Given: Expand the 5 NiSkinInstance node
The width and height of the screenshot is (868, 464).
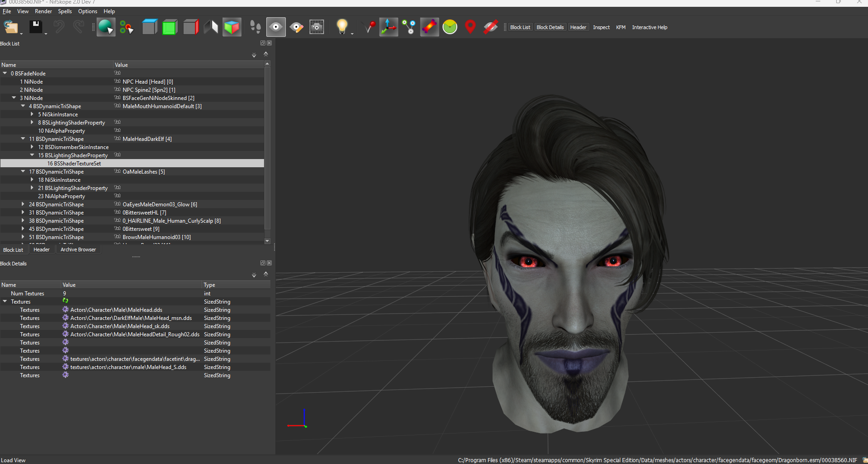Looking at the screenshot, I should (x=32, y=114).
